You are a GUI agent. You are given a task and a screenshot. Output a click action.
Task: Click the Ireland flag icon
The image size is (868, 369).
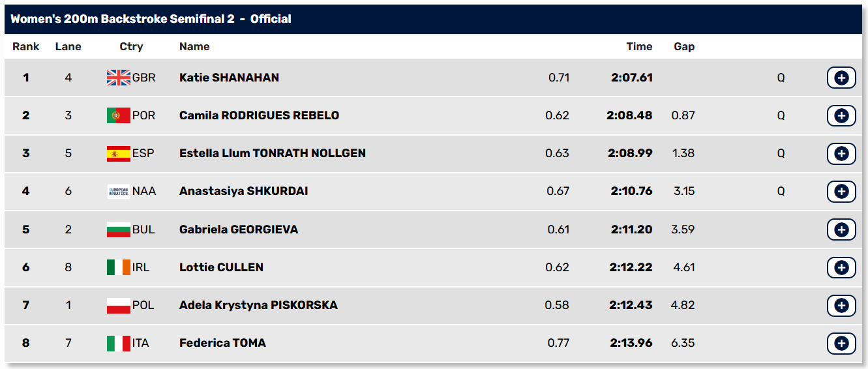[119, 267]
